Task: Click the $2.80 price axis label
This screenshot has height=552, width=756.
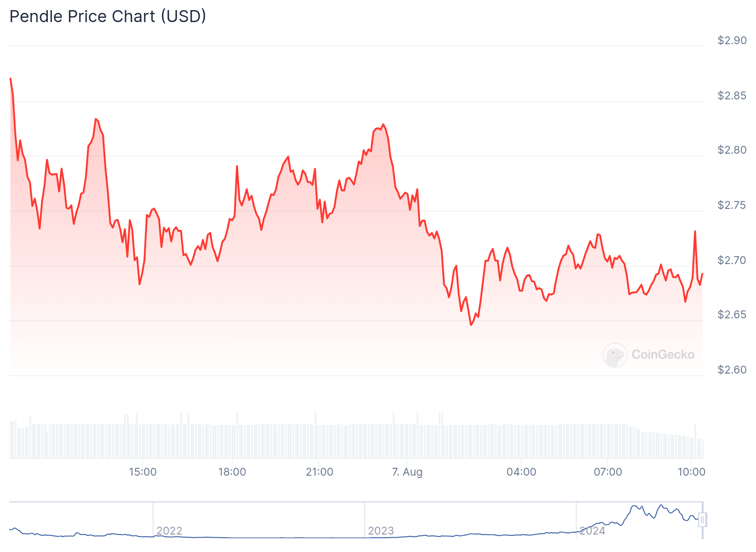Action: (732, 150)
